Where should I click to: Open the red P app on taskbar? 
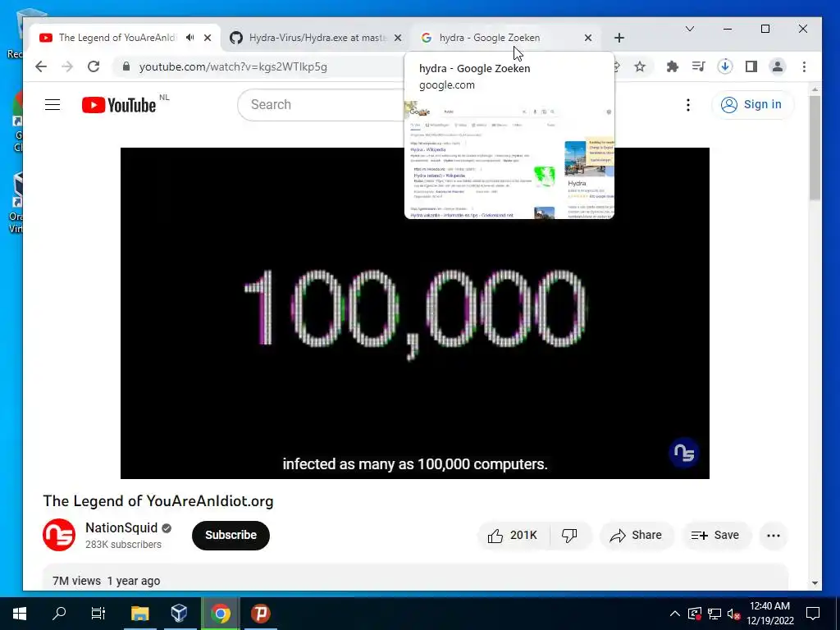pyautogui.click(x=260, y=614)
